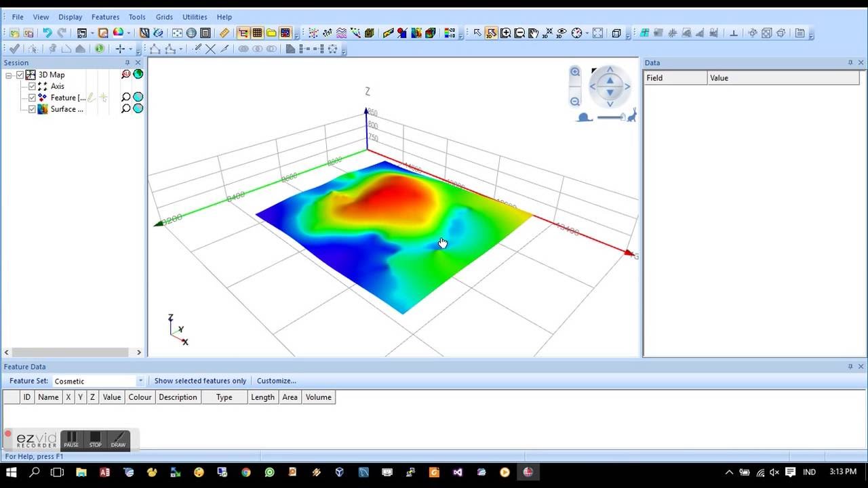Toggle the cyan circle on Feature row

pyautogui.click(x=138, y=98)
